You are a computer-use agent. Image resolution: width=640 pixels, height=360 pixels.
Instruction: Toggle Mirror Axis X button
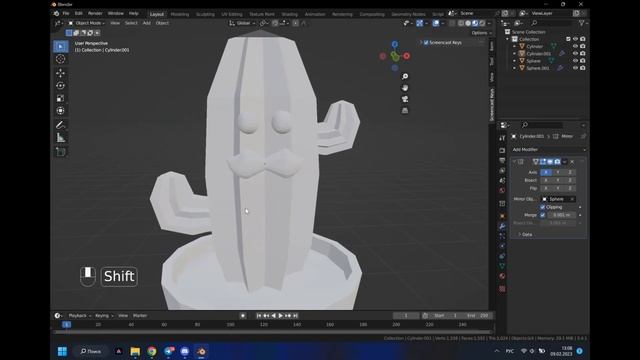click(x=546, y=172)
